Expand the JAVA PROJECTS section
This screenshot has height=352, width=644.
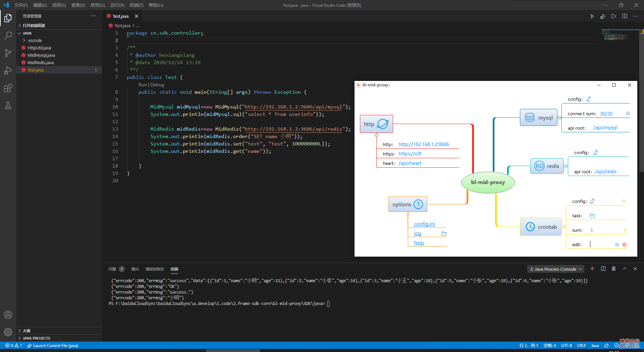click(x=59, y=338)
